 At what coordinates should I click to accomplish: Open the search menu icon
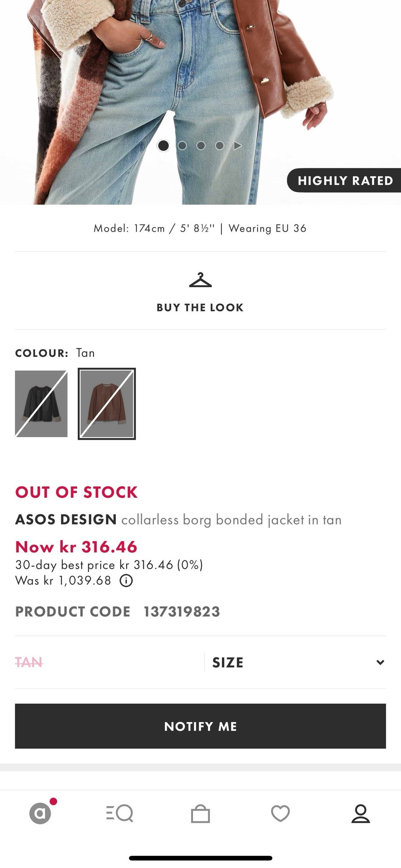coord(120,813)
